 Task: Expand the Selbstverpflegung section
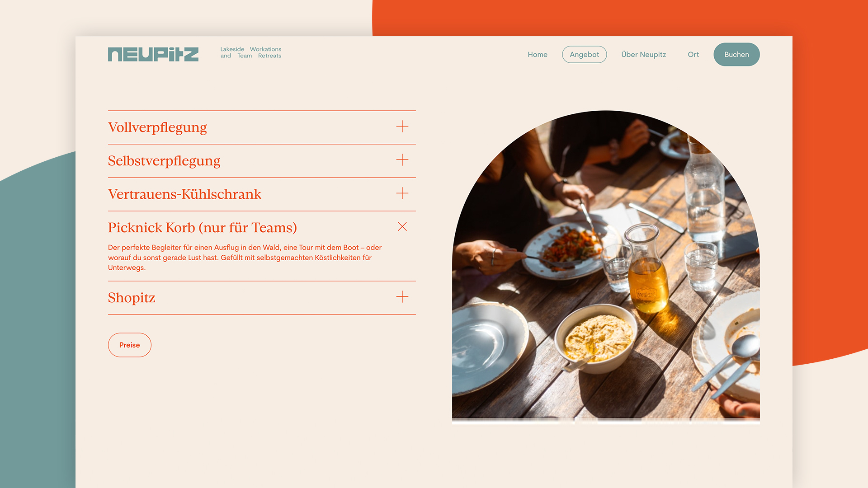tap(402, 160)
